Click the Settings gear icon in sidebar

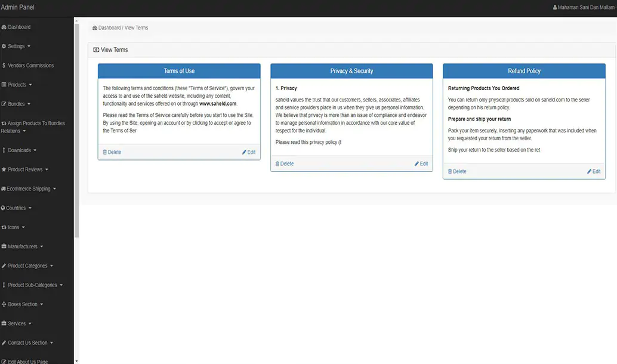tap(4, 47)
